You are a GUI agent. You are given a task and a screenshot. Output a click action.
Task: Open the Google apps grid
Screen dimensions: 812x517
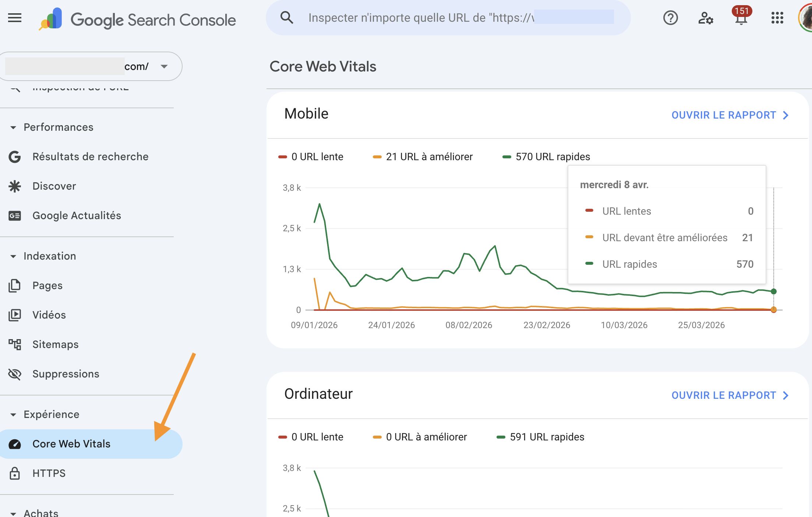tap(777, 17)
